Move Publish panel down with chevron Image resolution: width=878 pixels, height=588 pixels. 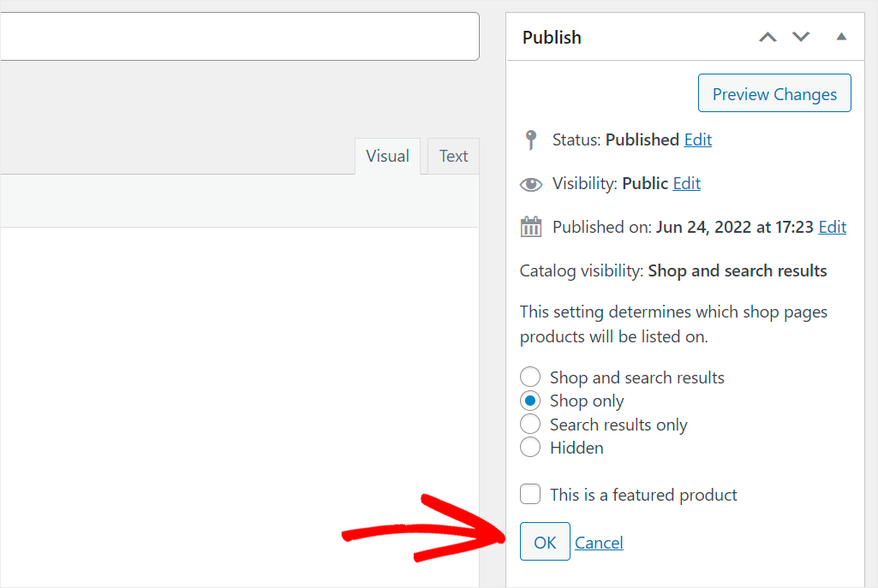(x=801, y=38)
